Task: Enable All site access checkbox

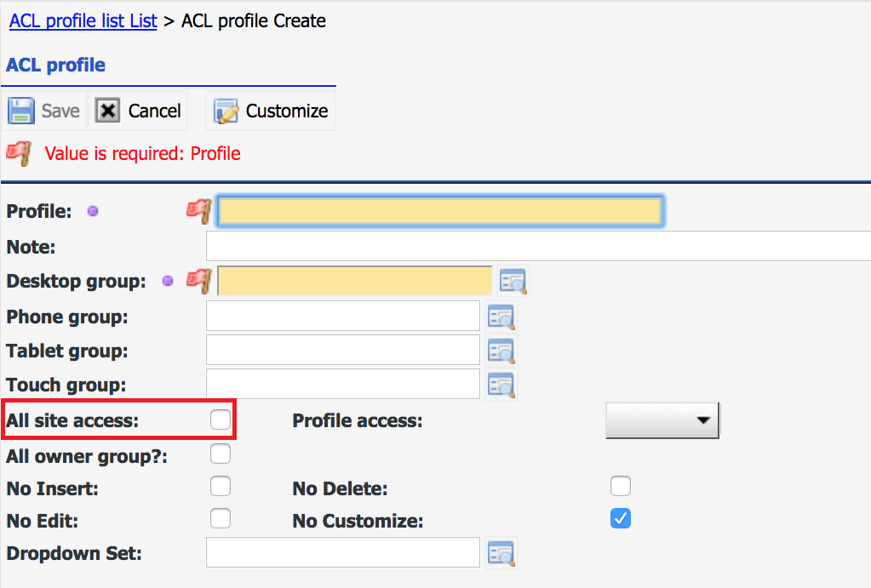Action: [x=221, y=420]
